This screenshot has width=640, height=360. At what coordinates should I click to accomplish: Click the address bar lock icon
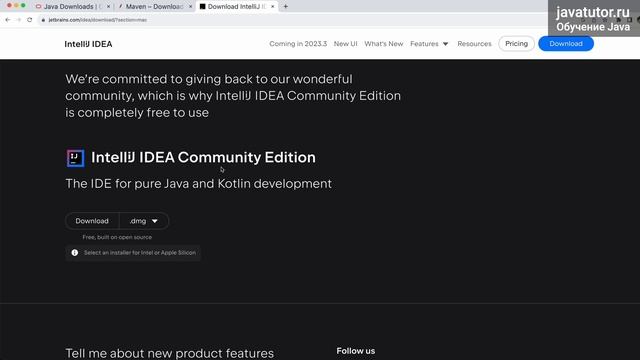[x=43, y=20]
